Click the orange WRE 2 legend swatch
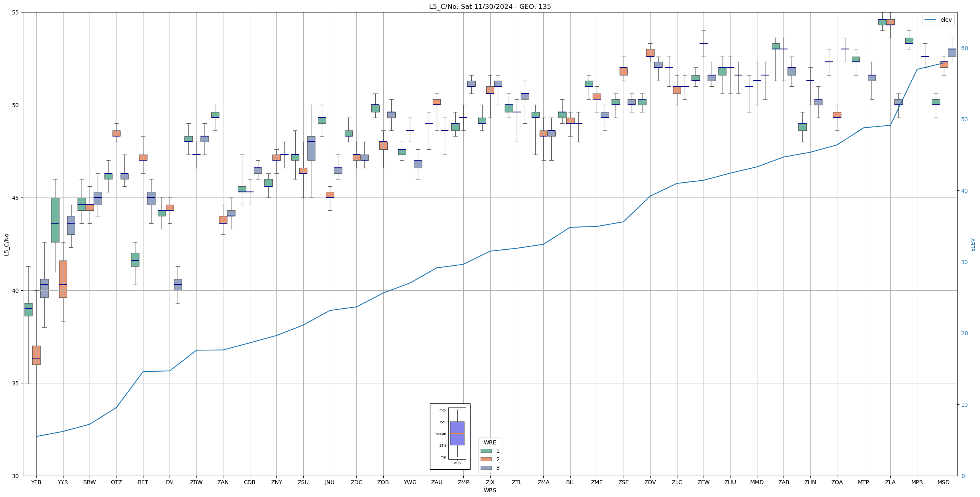The width and height of the screenshot is (980, 497). pos(486,460)
